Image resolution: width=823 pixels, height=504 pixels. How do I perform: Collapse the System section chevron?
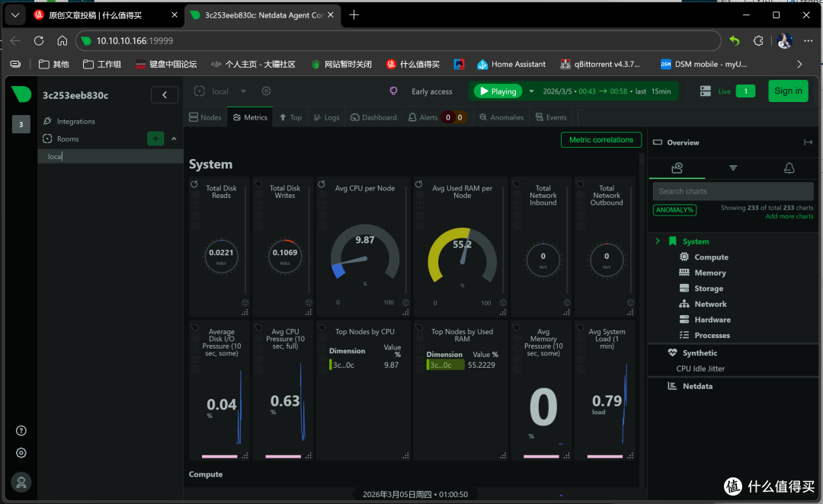658,241
